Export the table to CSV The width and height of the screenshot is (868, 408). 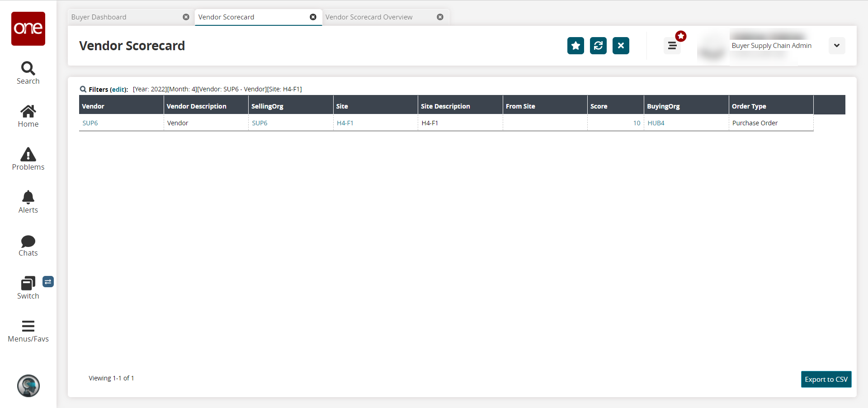click(x=826, y=380)
